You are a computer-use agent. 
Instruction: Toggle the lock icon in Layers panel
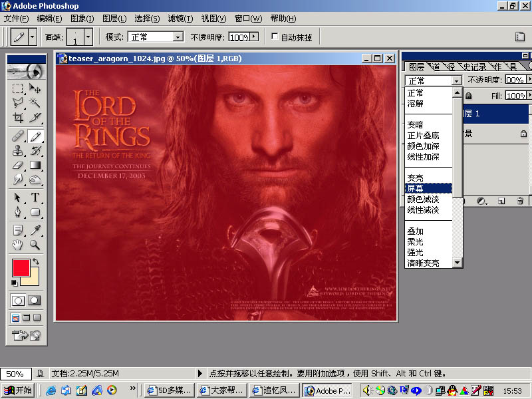click(x=469, y=96)
